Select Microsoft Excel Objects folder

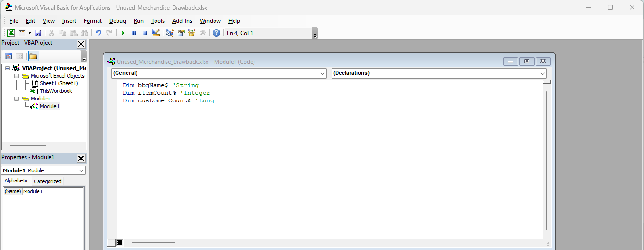coord(58,76)
